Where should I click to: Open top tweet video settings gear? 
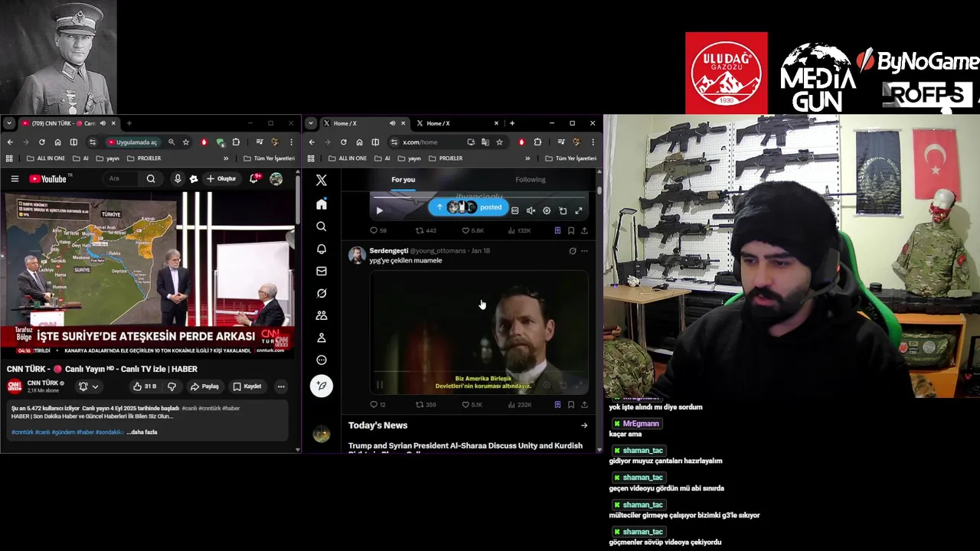coord(547,210)
